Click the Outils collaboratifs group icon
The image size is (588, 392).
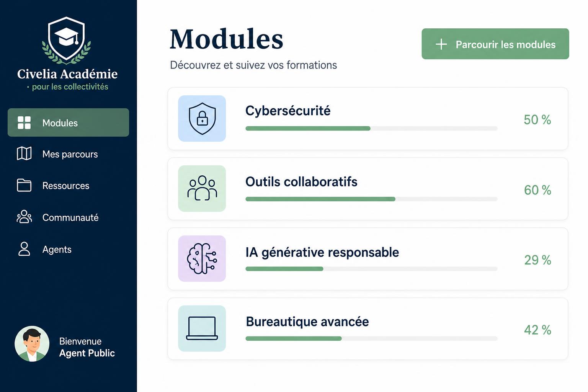pyautogui.click(x=202, y=188)
